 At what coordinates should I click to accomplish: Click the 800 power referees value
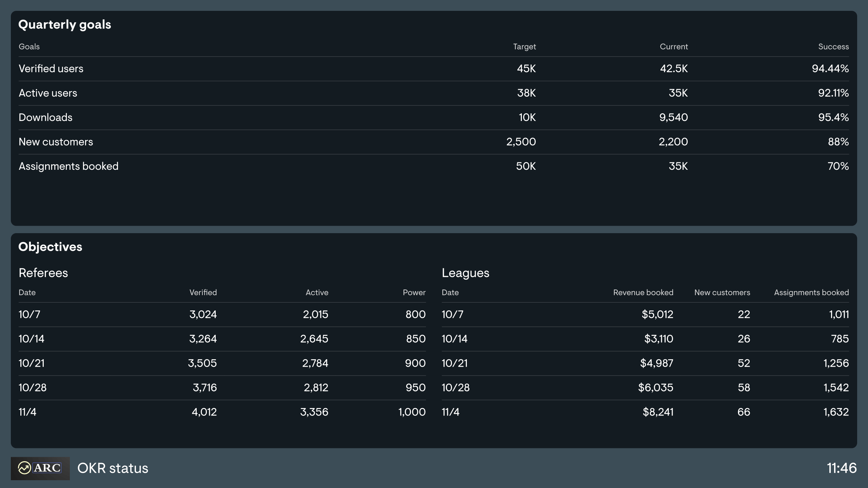click(x=415, y=314)
